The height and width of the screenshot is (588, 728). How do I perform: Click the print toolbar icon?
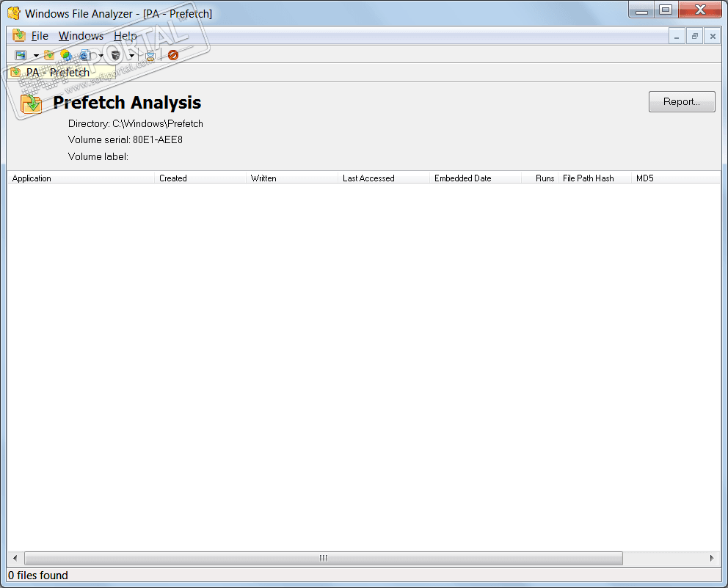[x=150, y=55]
